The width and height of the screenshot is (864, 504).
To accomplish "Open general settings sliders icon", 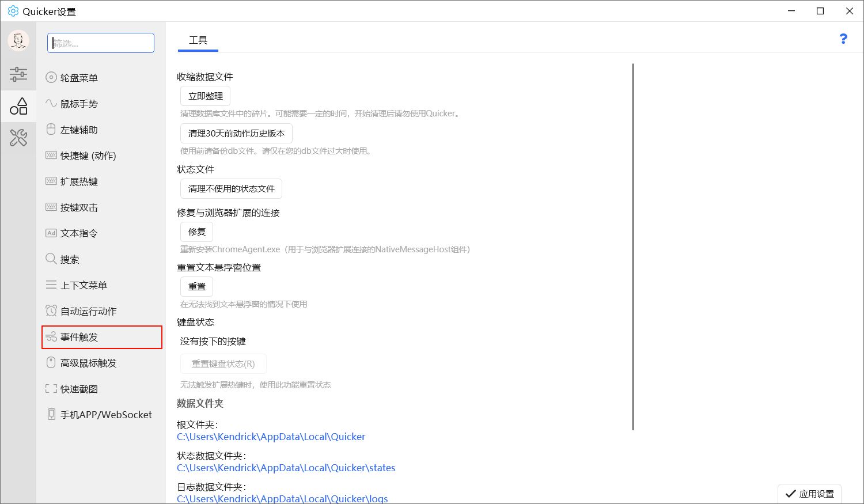I will click(18, 74).
